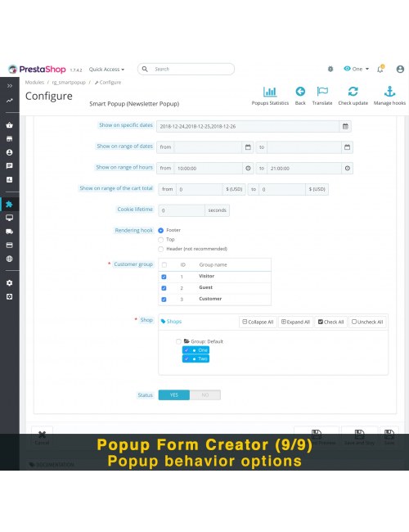
Task: Set Status to YES
Action: [x=174, y=395]
